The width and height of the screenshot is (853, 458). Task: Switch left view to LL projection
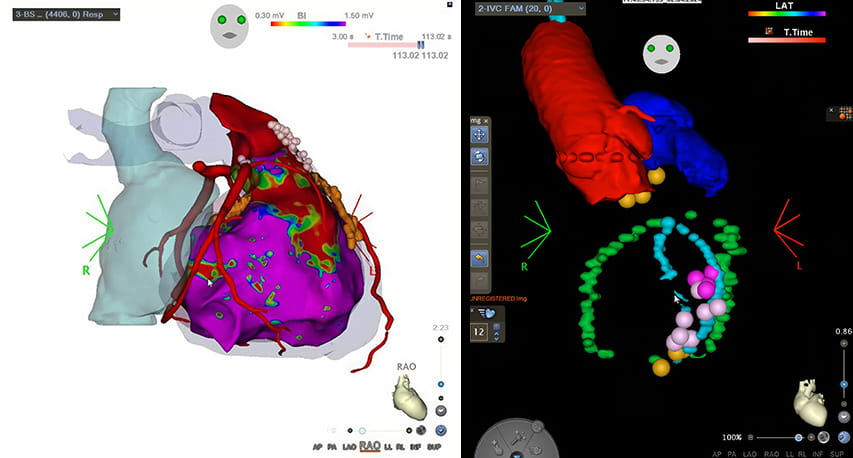[x=388, y=447]
